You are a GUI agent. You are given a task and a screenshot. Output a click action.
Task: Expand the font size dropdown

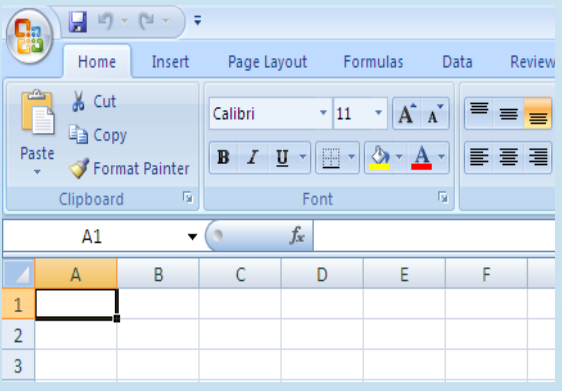(x=378, y=113)
